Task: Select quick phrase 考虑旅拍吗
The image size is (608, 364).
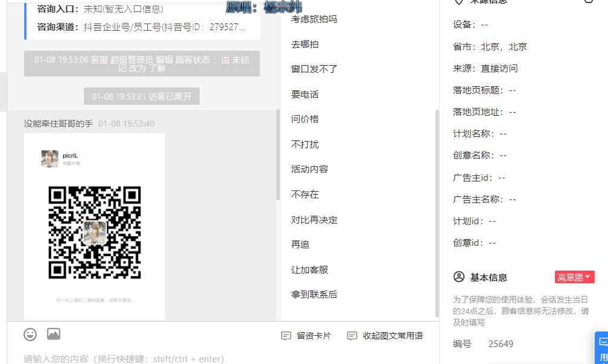Action: coord(314,19)
